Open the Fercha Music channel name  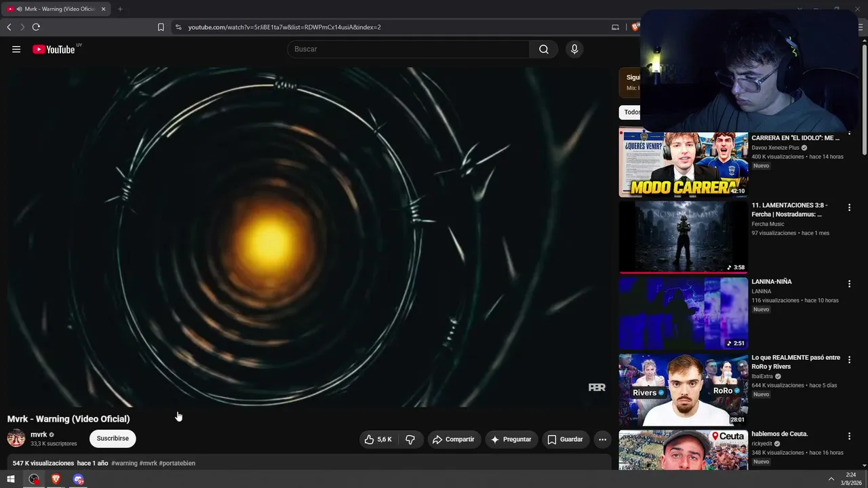click(768, 224)
